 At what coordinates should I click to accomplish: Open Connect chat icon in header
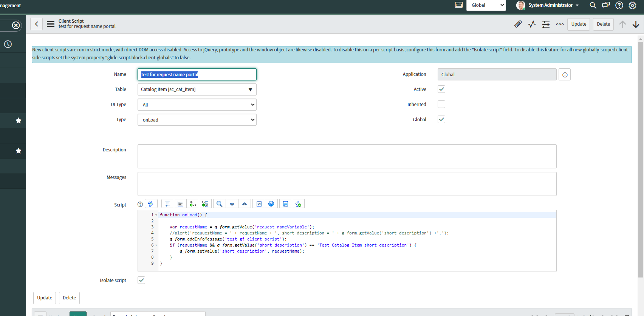606,5
